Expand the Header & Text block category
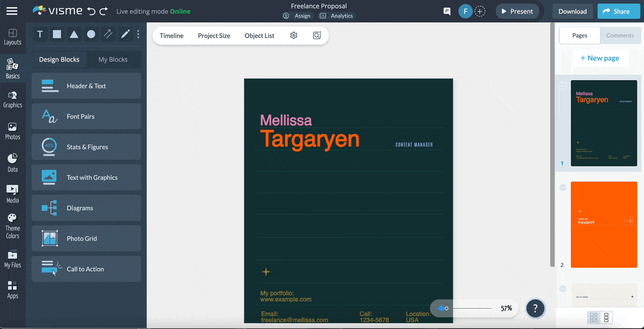Screen dimensions: 644x329 [86, 86]
